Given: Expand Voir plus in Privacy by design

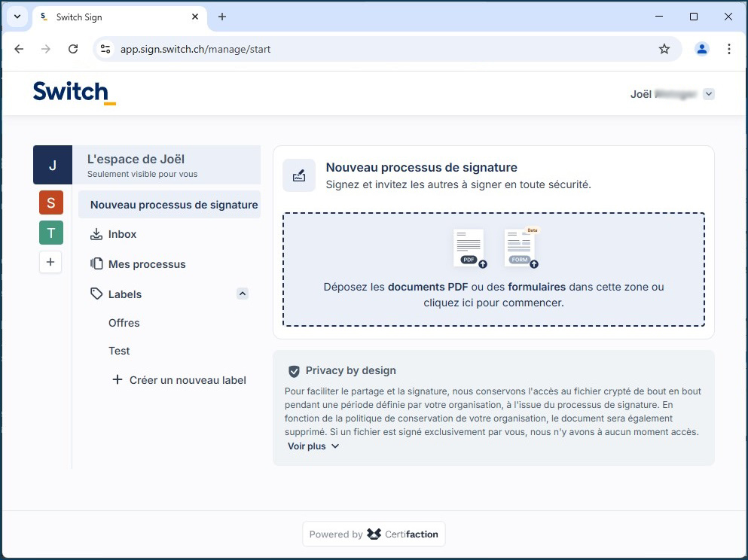Looking at the screenshot, I should [x=313, y=446].
